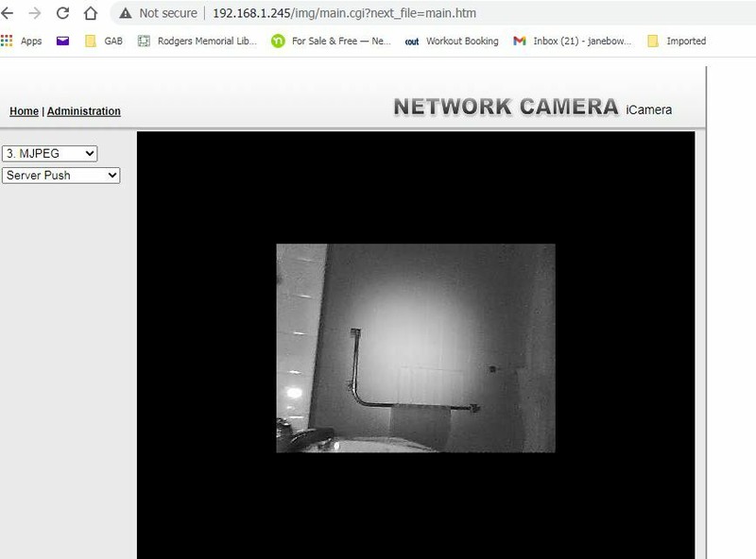
Task: Expand the Server Push dropdown
Action: click(x=60, y=176)
